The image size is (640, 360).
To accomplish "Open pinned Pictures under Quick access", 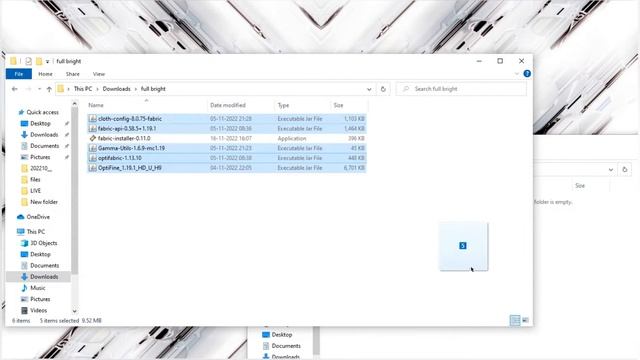I will coord(40,157).
